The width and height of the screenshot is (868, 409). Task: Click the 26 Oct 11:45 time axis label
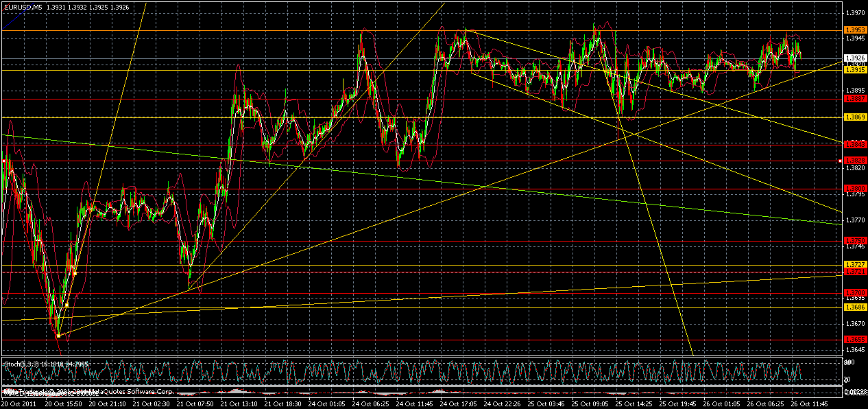coord(810,403)
